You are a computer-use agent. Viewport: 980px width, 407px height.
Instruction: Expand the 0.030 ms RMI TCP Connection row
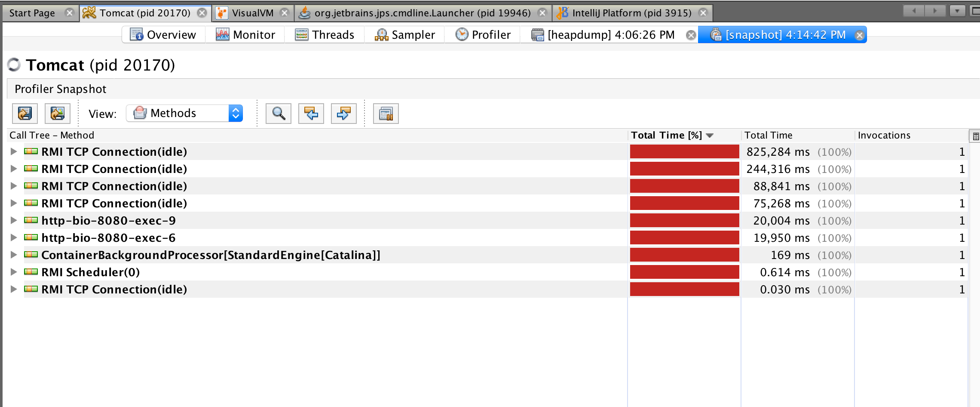14,289
